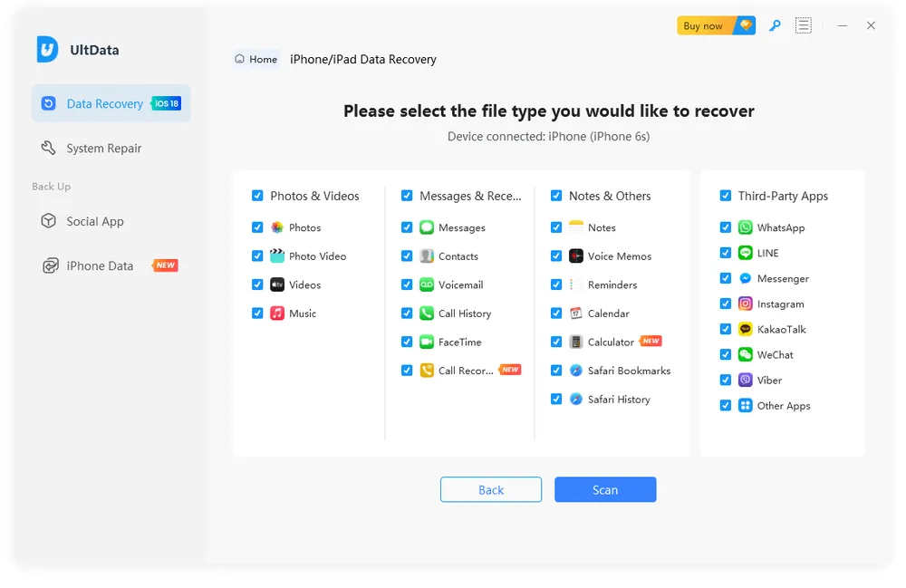Start the Scan button
The width and height of the screenshot is (906, 588).
point(605,490)
